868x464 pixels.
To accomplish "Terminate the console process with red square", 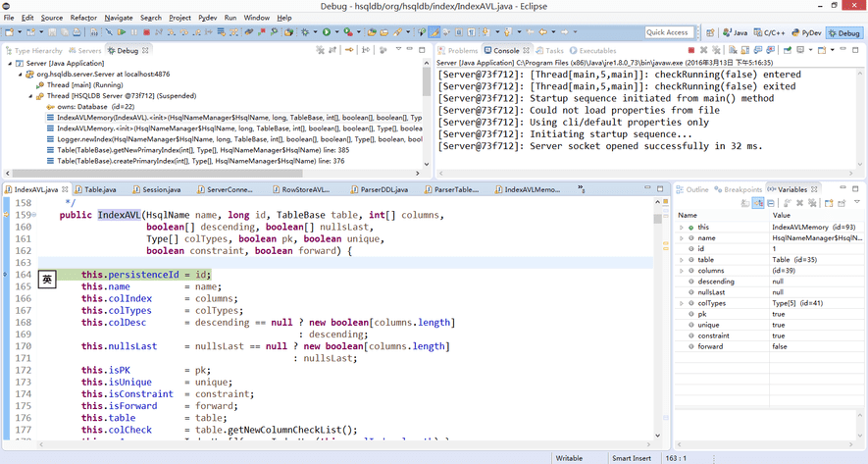I will (x=691, y=50).
